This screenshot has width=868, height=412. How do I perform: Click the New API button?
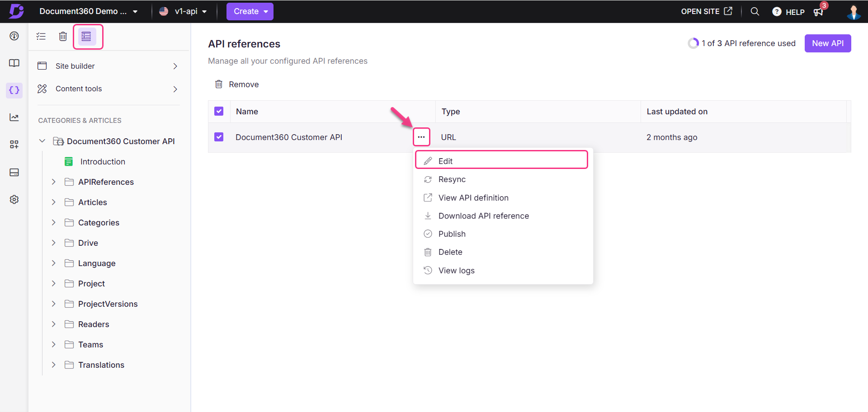pos(828,43)
